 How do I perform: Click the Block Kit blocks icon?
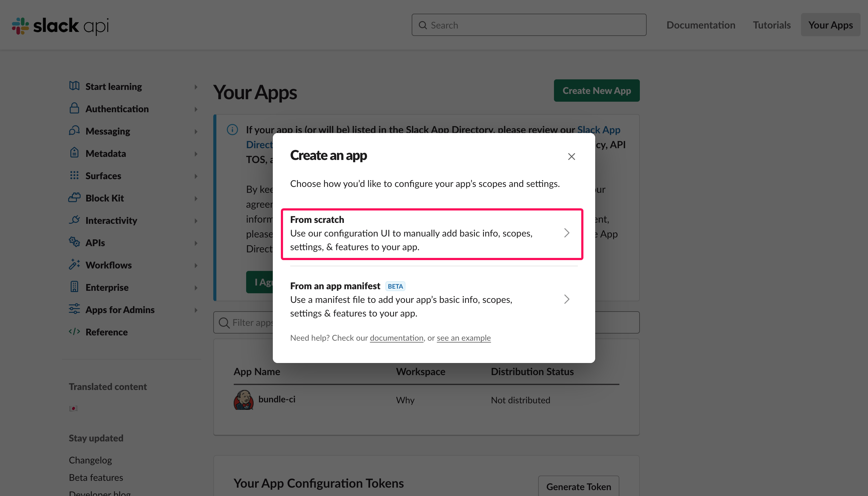pos(74,197)
